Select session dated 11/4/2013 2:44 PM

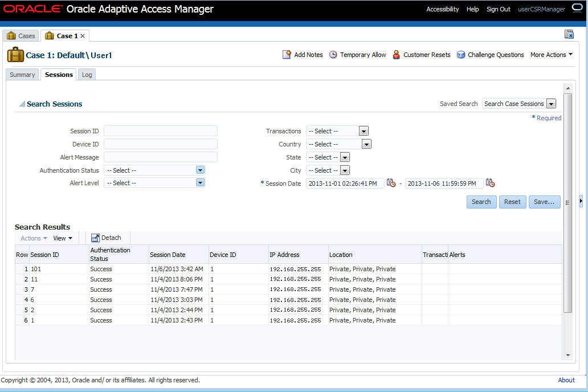[288, 310]
